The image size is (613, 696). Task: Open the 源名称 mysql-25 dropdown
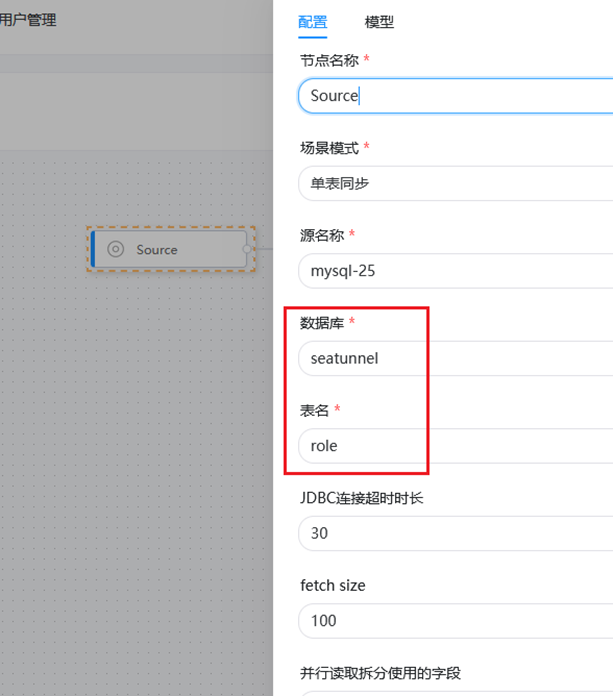[455, 271]
